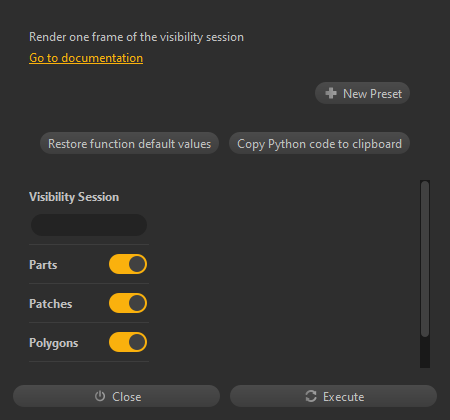Turn off the Polygons switch
This screenshot has width=450, height=420.
[x=128, y=342]
